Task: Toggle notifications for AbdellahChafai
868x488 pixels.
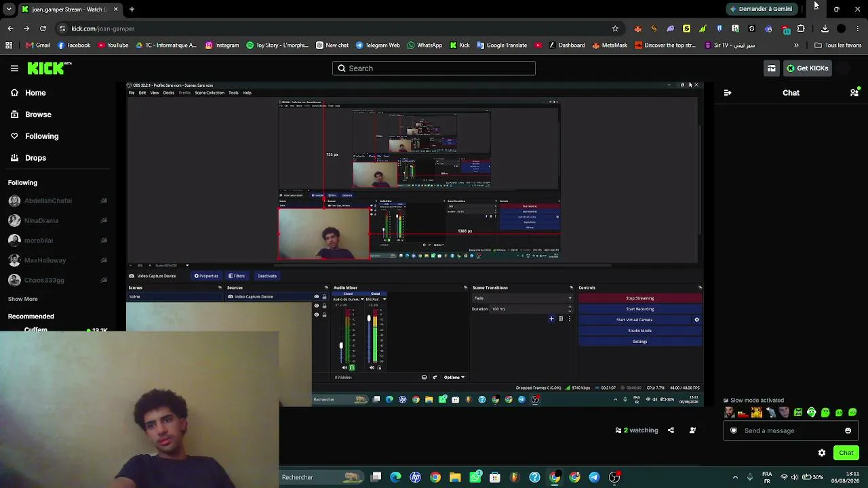Action: [x=104, y=201]
